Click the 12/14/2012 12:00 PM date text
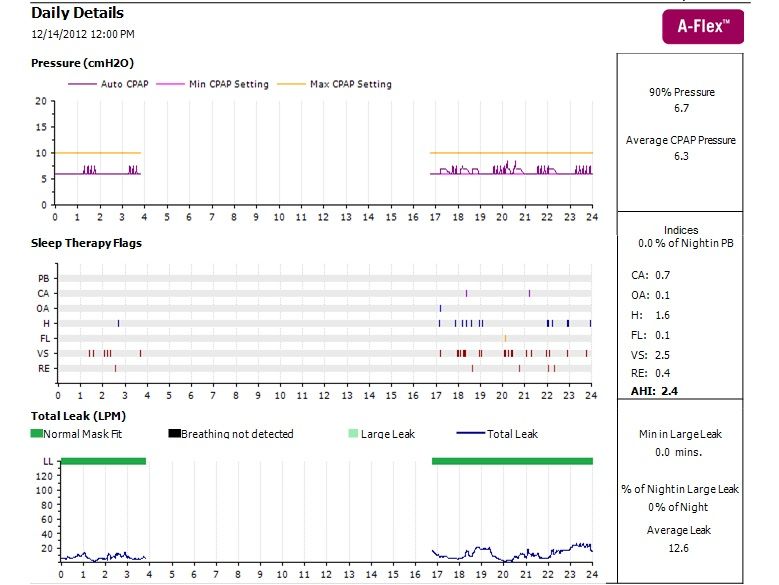 click(x=83, y=34)
